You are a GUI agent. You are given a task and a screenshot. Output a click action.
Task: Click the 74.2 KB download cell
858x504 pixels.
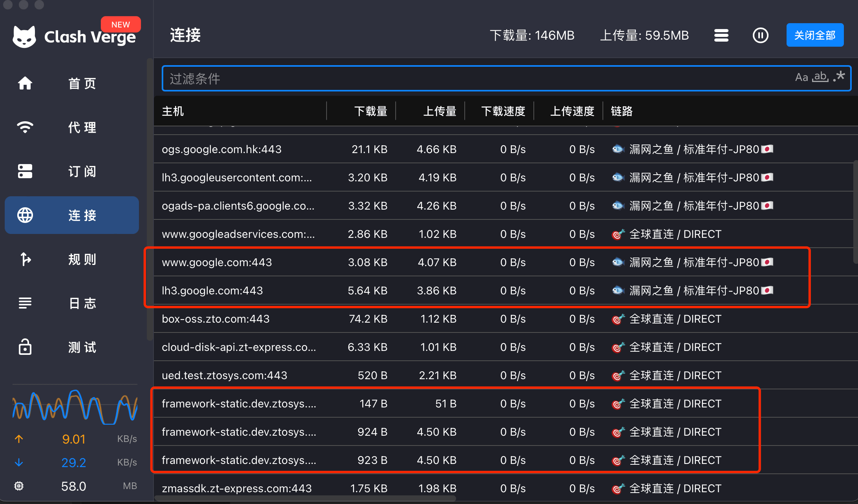click(368, 319)
